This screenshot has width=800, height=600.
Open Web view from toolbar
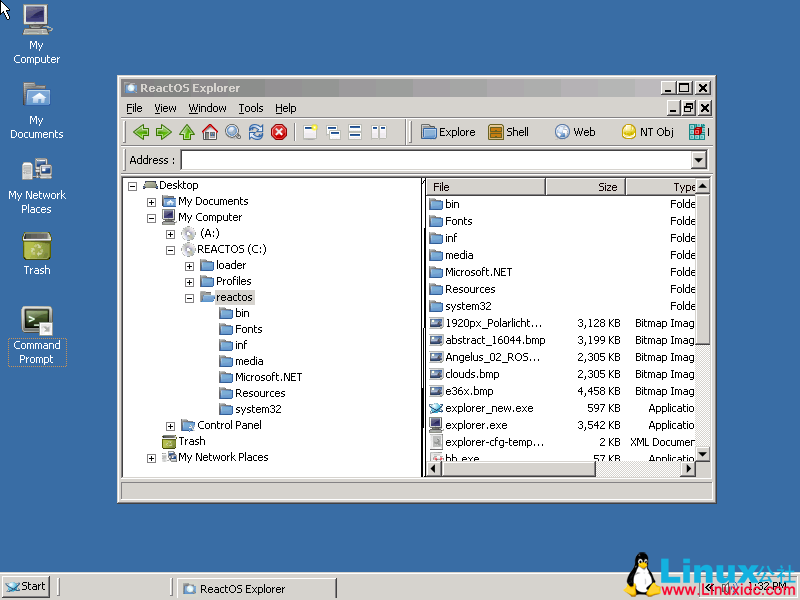(x=575, y=132)
